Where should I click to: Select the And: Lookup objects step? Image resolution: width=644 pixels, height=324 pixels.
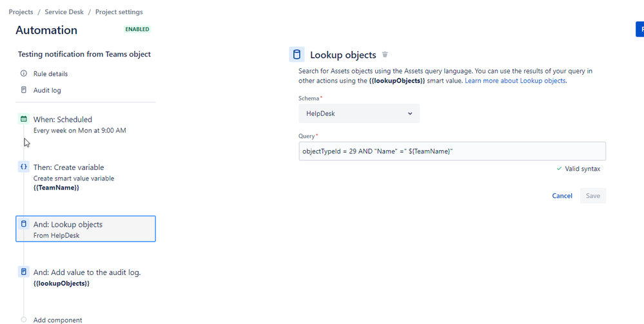86,229
